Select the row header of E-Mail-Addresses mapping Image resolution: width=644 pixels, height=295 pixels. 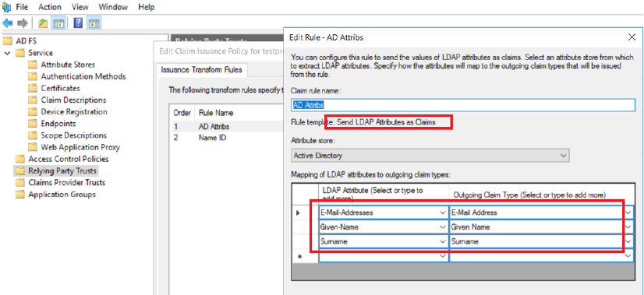point(305,212)
